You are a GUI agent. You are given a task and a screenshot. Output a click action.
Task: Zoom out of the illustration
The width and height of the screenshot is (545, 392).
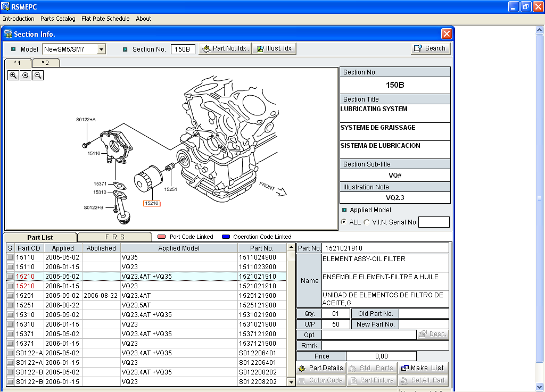coord(38,75)
